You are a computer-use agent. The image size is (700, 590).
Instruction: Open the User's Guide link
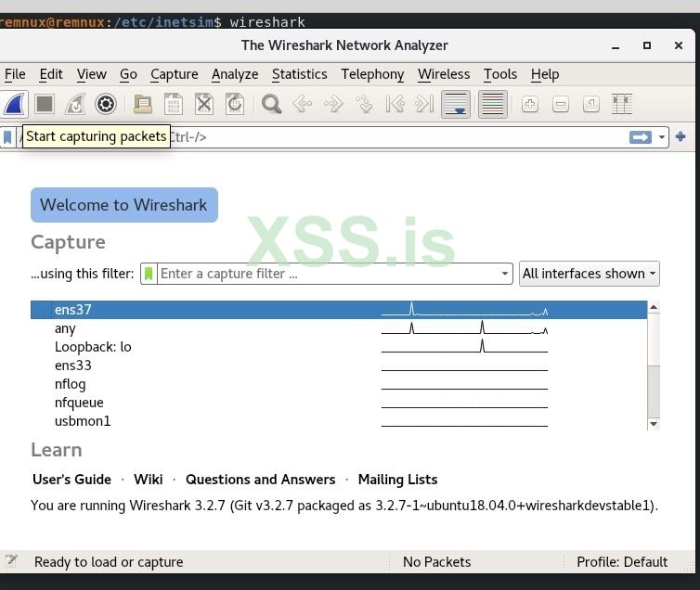point(71,480)
